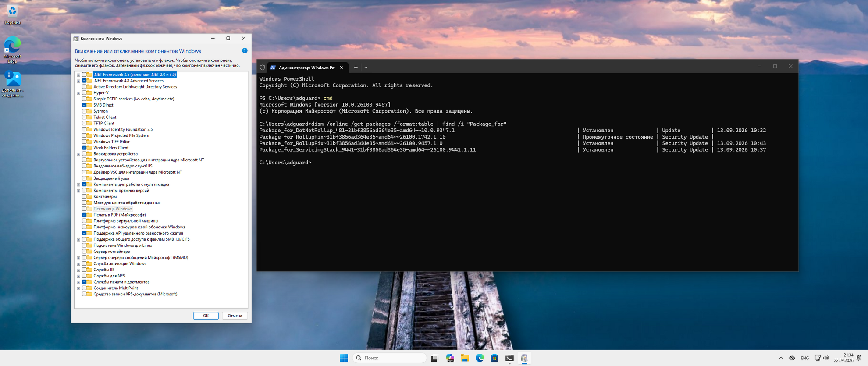Click heading "Включение или отключение компонентов Windows"
Viewport: 868px width, 366px height.
pos(138,51)
